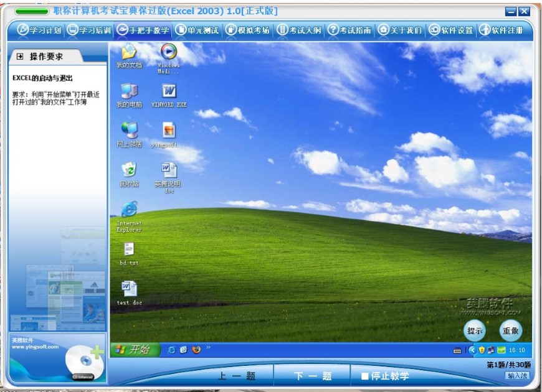
Task: Go to next question 下一题
Action: (x=313, y=376)
